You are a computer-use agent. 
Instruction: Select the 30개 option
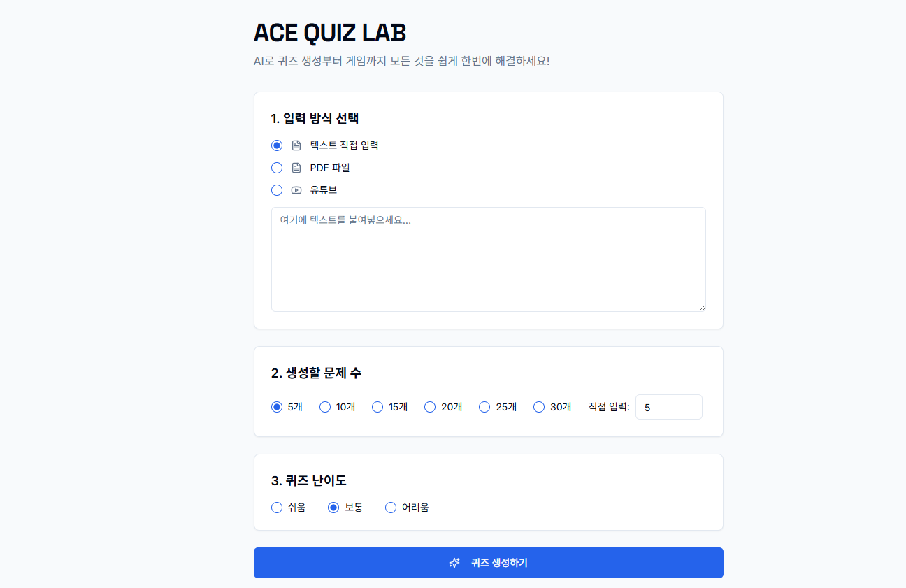pos(539,406)
